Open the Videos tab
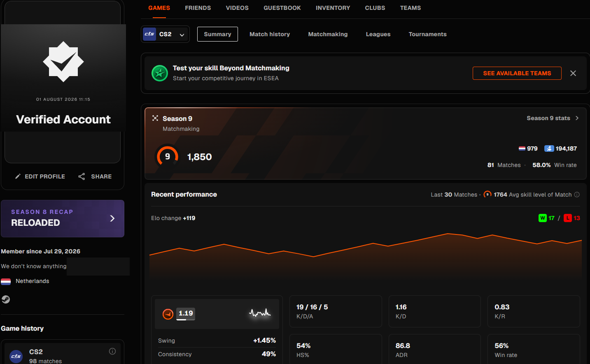Image resolution: width=590 pixels, height=364 pixels. tap(237, 8)
